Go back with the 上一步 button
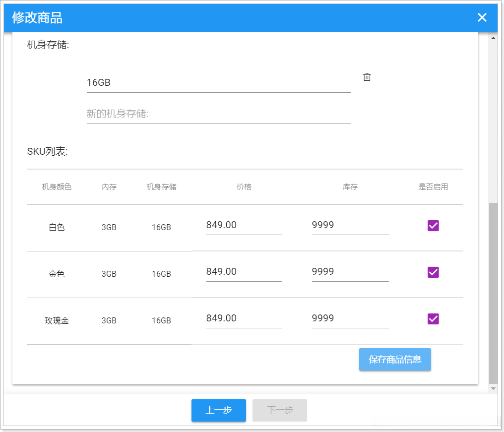The image size is (504, 432). pyautogui.click(x=219, y=410)
